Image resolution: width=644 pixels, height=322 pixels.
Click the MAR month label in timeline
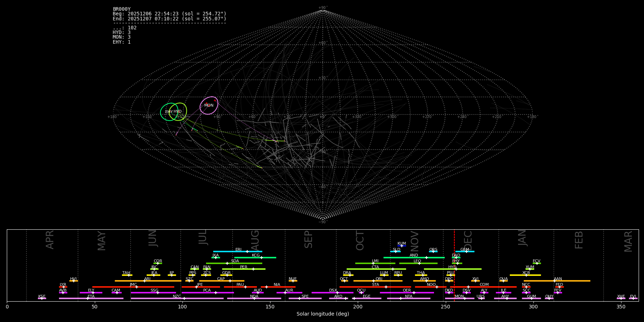point(628,241)
